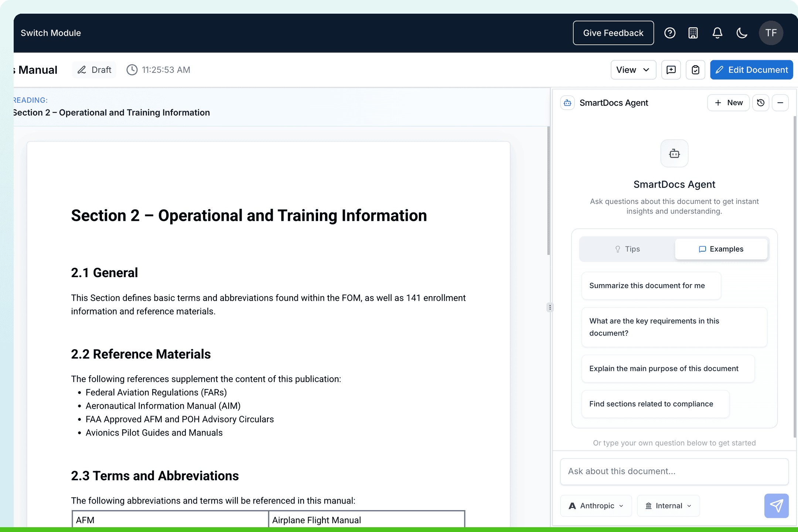Minimize the SmartDocs Agent panel
Viewport: 798px width, 532px height.
pyautogui.click(x=780, y=103)
